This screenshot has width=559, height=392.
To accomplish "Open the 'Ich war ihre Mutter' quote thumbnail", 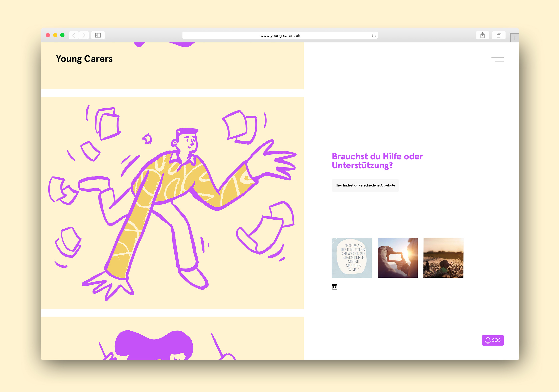I will pyautogui.click(x=352, y=258).
